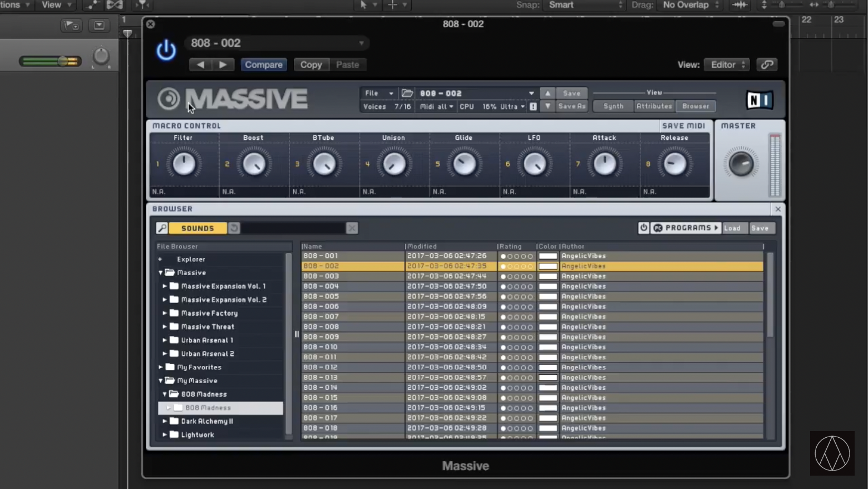This screenshot has height=489, width=868.
Task: Click the link chain icon
Action: click(x=767, y=65)
